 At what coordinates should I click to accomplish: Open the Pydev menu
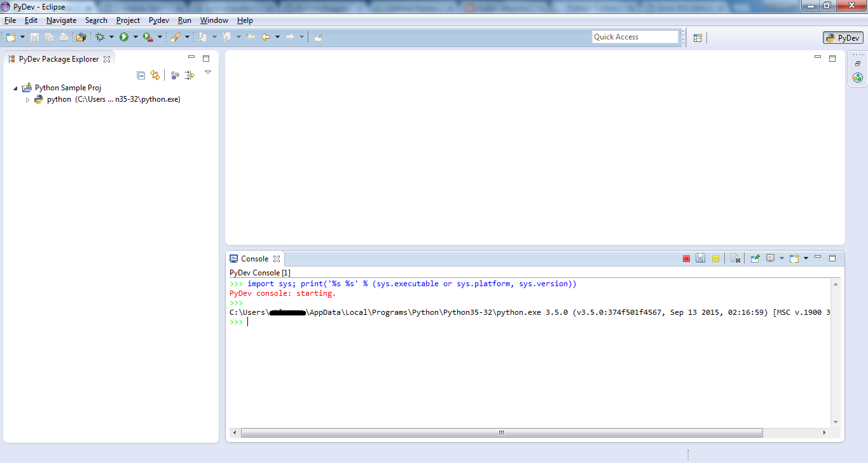(x=159, y=20)
